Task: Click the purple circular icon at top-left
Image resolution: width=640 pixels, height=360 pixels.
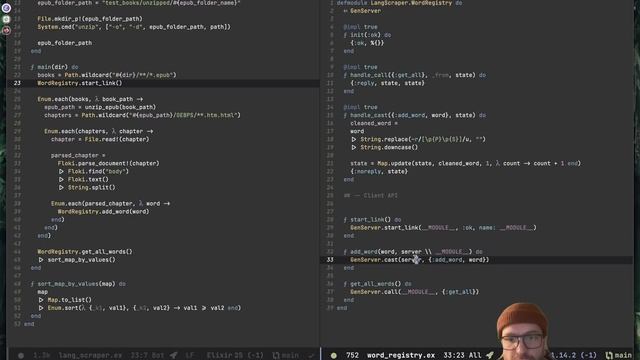Action: [x=6, y=7]
